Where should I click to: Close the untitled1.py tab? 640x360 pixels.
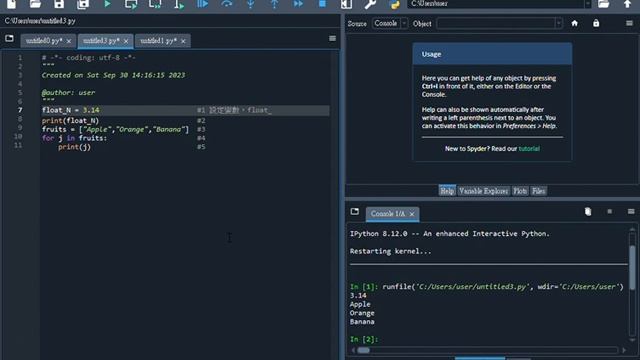(x=183, y=41)
